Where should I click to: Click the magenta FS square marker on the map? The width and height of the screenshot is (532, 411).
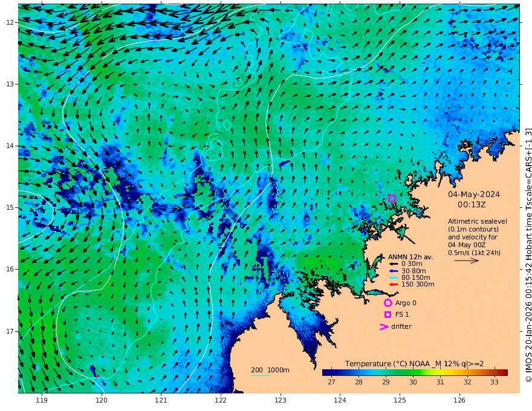point(392,198)
